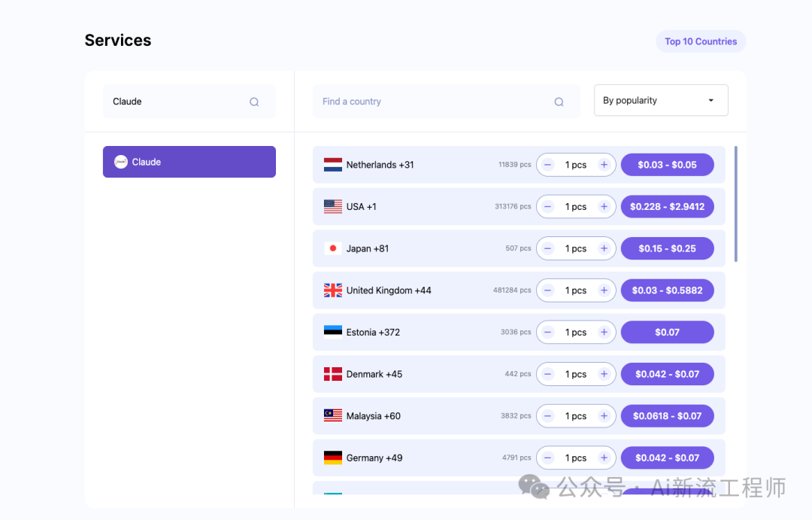Open Top 10 Countries link
The image size is (812, 520).
701,41
